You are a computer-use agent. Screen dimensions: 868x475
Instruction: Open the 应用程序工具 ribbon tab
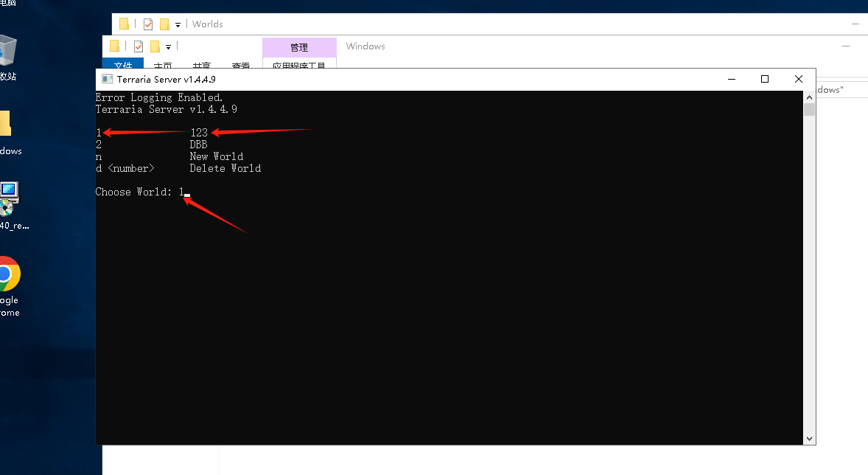pyautogui.click(x=299, y=63)
